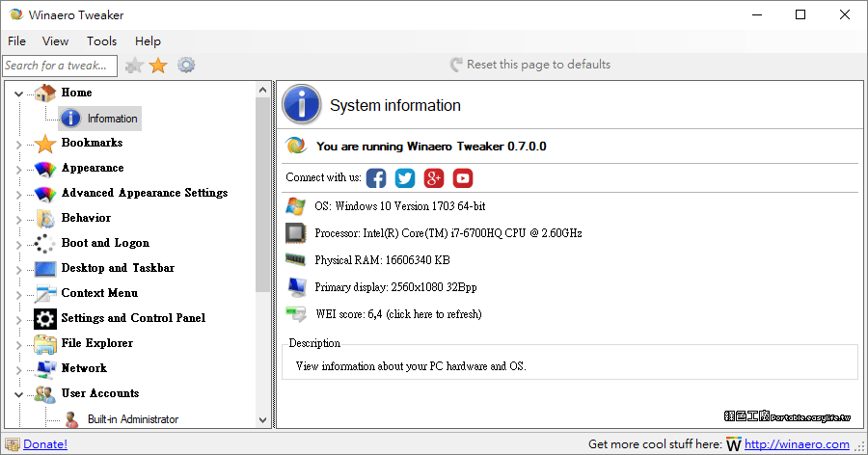Open the Tools menu
The width and height of the screenshot is (868, 455).
tap(102, 40)
